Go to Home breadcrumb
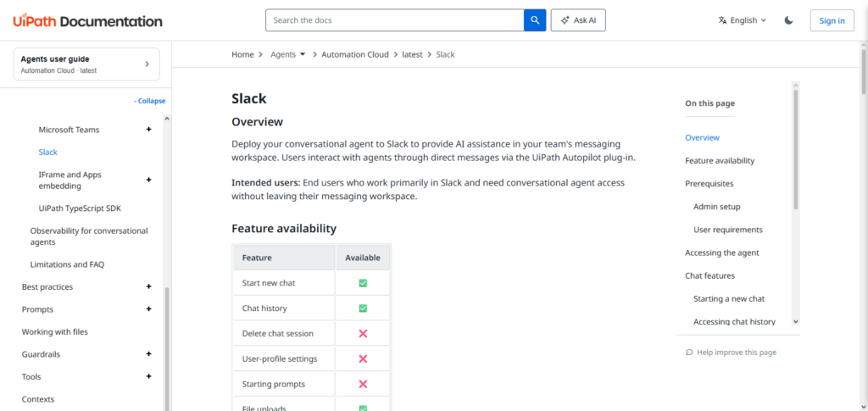This screenshot has width=868, height=411. (x=242, y=55)
